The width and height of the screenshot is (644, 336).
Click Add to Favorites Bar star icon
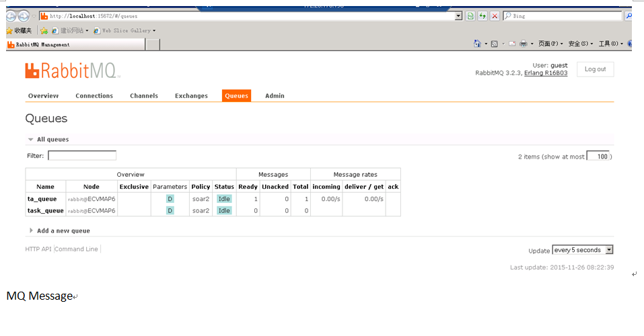44,30
